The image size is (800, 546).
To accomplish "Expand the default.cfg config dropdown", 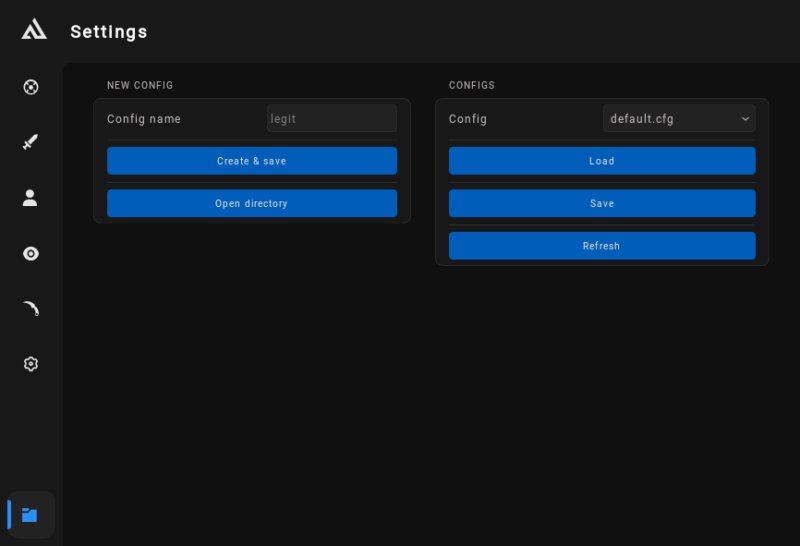I will (678, 119).
